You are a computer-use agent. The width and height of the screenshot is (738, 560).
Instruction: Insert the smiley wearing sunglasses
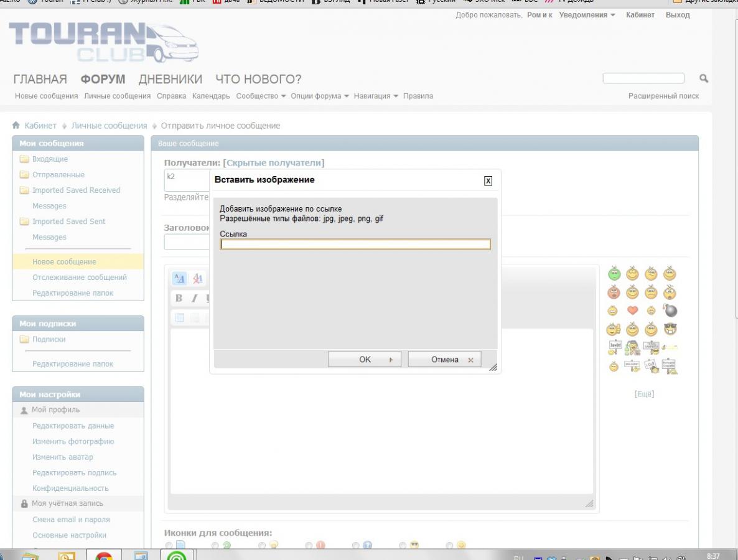670,329
